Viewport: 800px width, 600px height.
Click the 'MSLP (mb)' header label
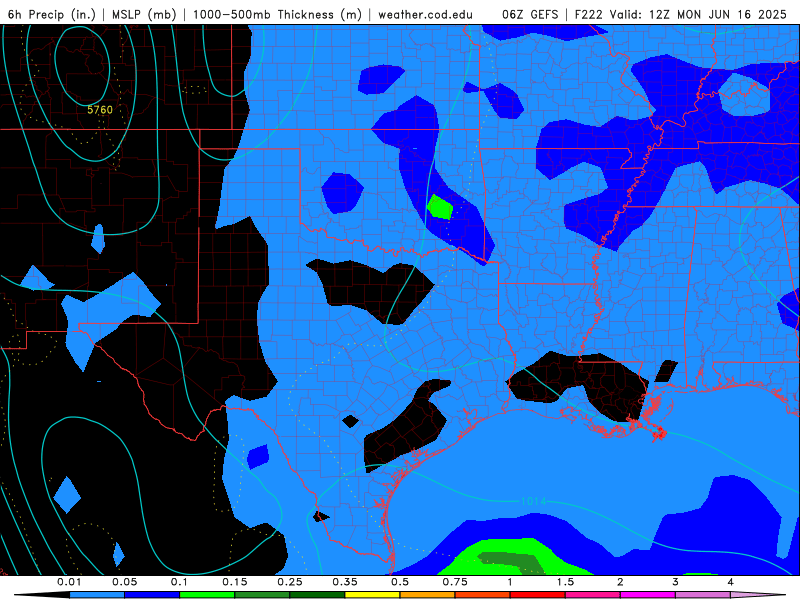[x=144, y=14]
